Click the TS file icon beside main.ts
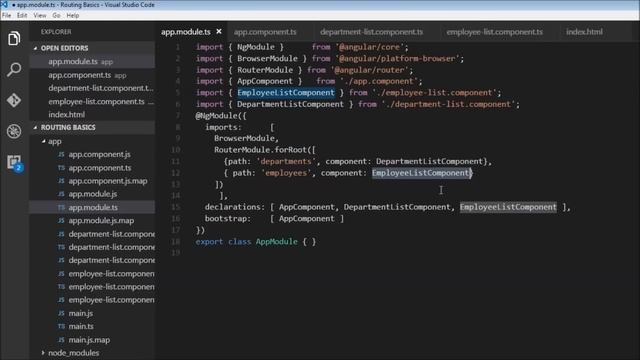640x360 pixels. 61,327
